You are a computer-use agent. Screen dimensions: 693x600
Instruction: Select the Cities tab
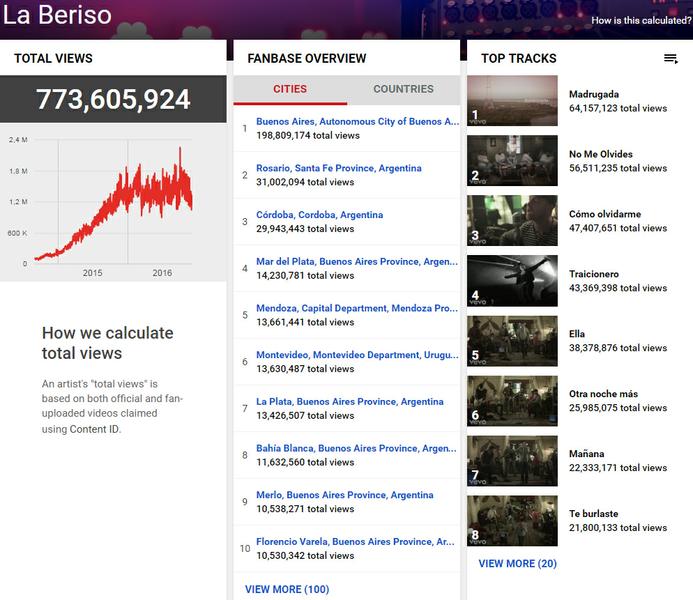tap(290, 89)
